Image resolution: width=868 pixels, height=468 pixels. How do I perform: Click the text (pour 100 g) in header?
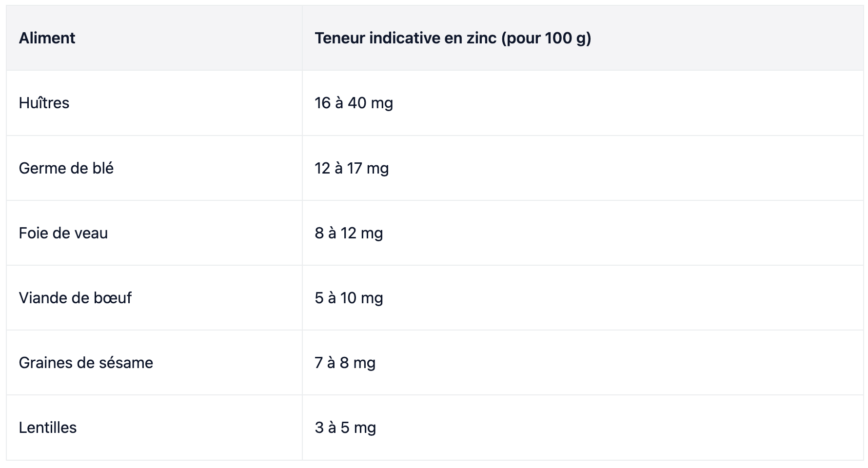[546, 39]
